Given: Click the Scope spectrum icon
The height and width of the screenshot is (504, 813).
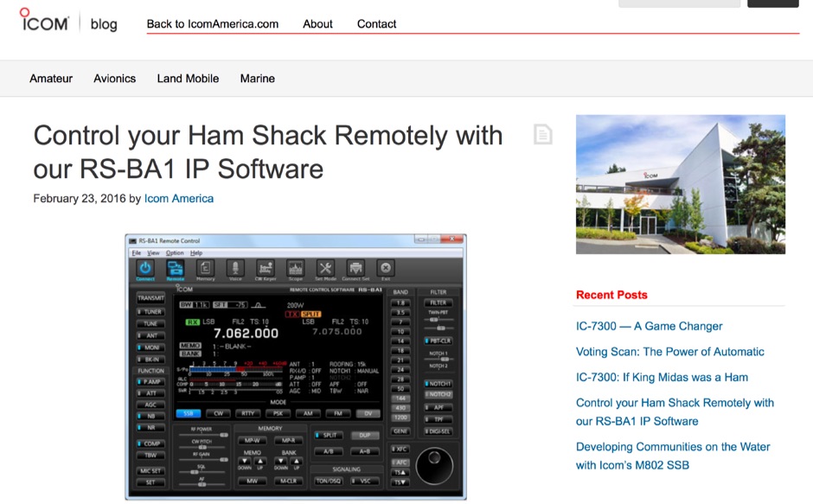Looking at the screenshot, I should (296, 269).
